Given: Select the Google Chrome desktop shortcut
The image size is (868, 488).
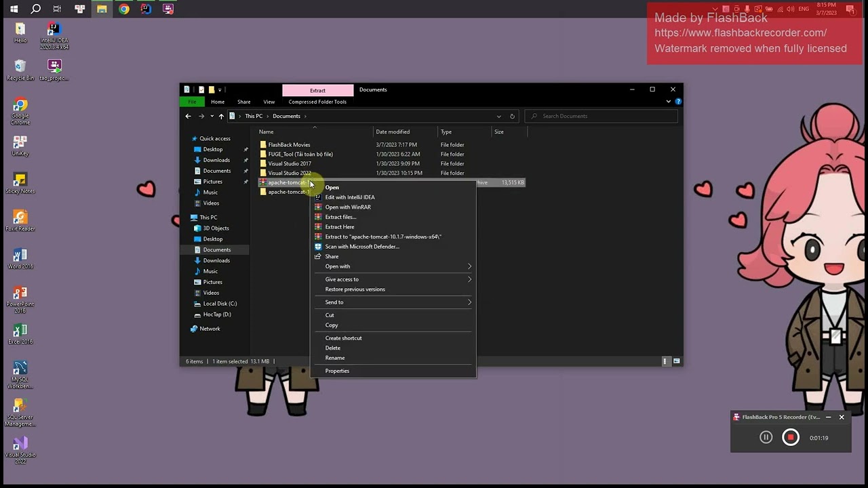Looking at the screenshot, I should click(x=20, y=111).
